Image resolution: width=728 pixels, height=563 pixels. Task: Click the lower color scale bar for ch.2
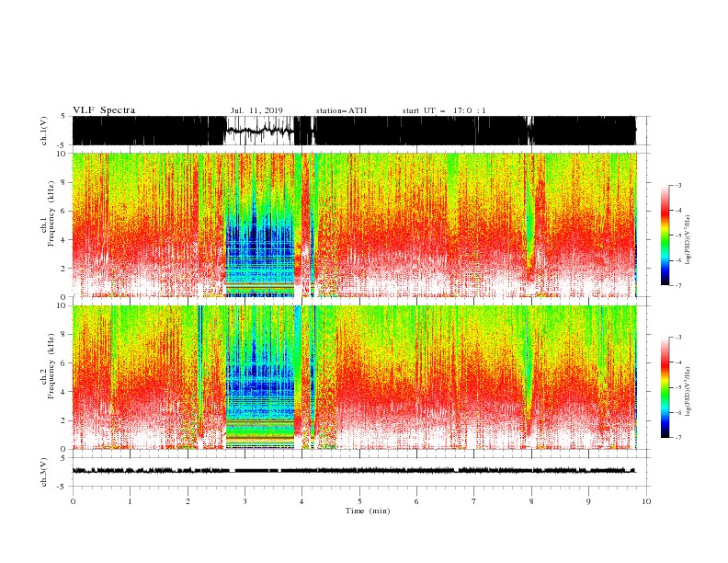tap(665, 387)
